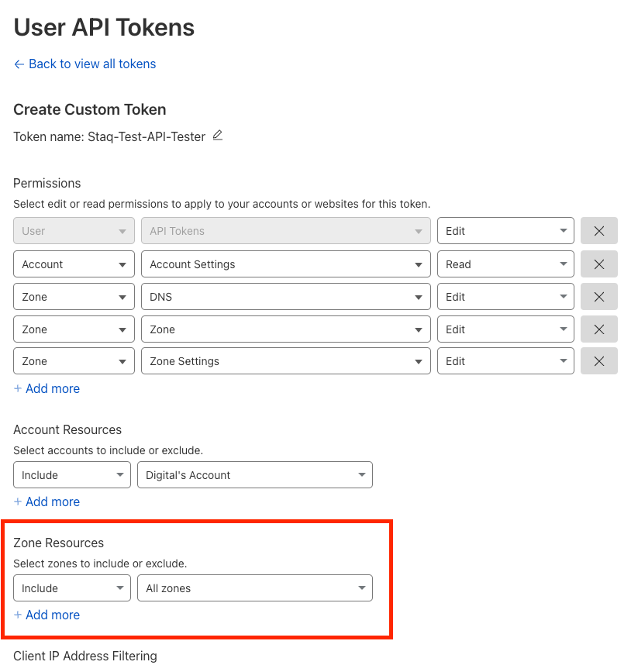Remove the Zone Edit permission row

[599, 329]
